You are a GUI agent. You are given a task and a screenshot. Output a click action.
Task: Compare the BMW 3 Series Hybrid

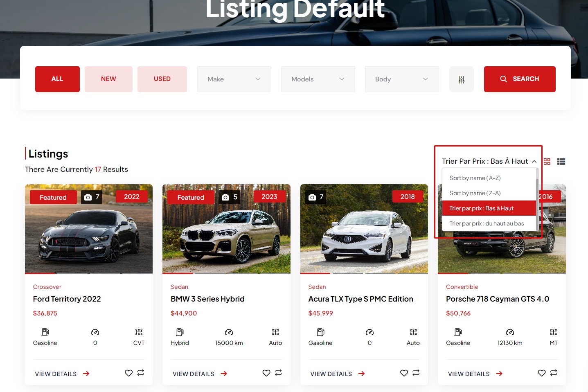[x=278, y=373]
